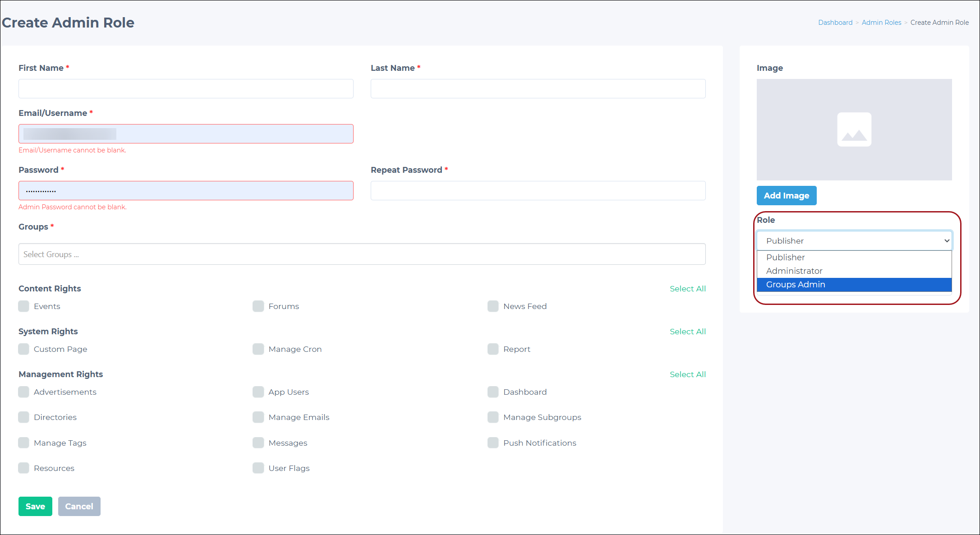Click the Repeat Password input field
The height and width of the screenshot is (535, 980).
pyautogui.click(x=538, y=191)
